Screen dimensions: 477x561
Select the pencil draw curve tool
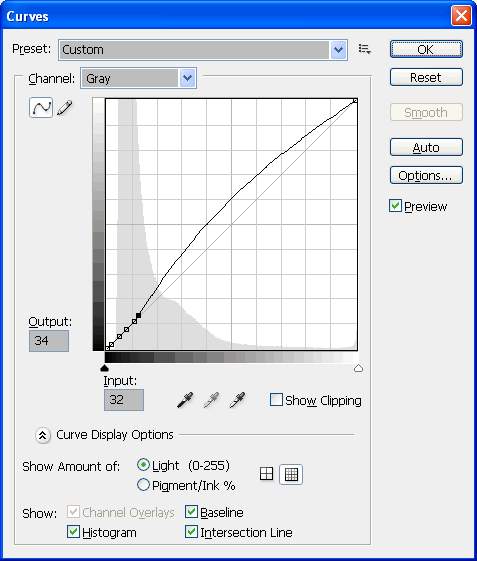coord(64,107)
